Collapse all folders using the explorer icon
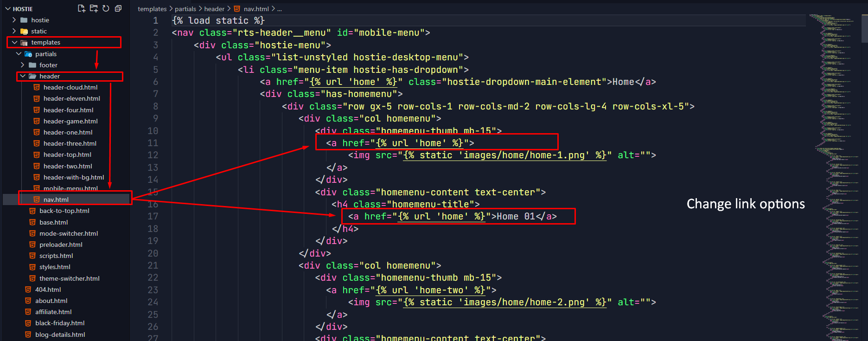The width and height of the screenshot is (868, 341). coord(118,8)
